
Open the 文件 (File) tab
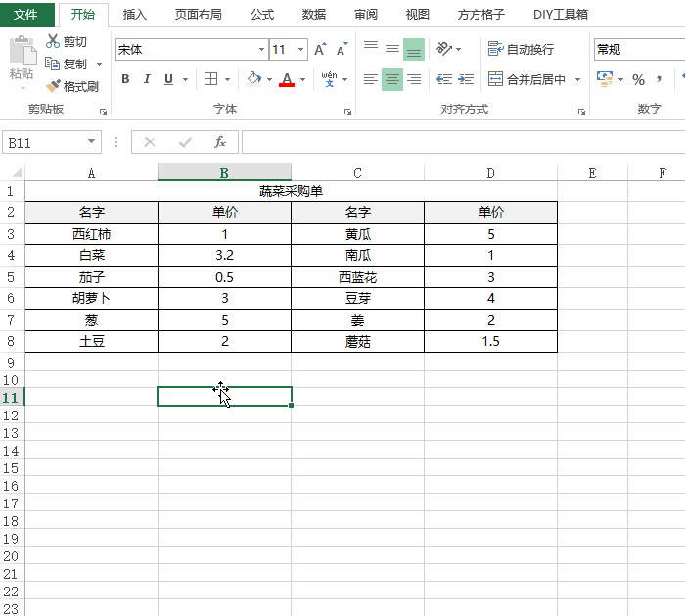25,15
